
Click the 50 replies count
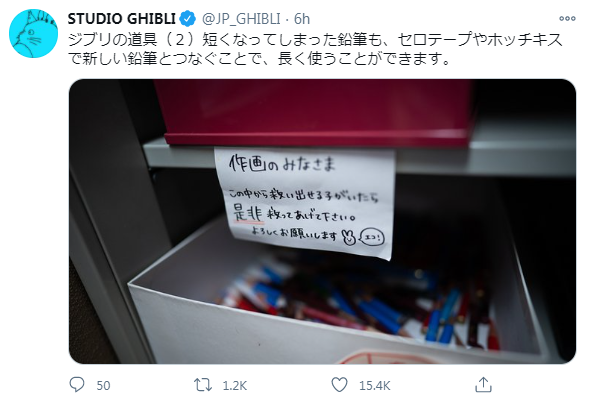point(103,386)
